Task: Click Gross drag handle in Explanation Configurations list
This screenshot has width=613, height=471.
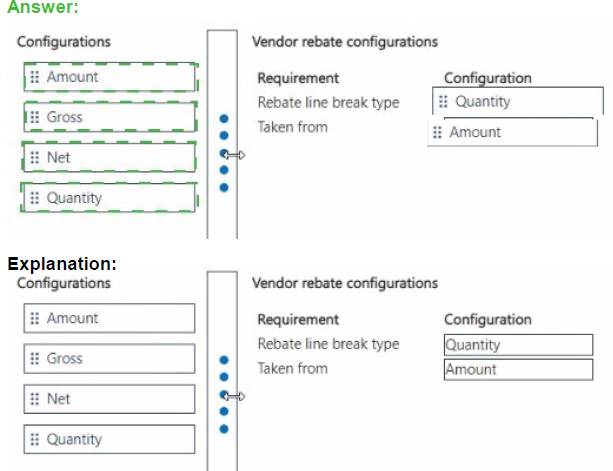Action: pos(34,359)
